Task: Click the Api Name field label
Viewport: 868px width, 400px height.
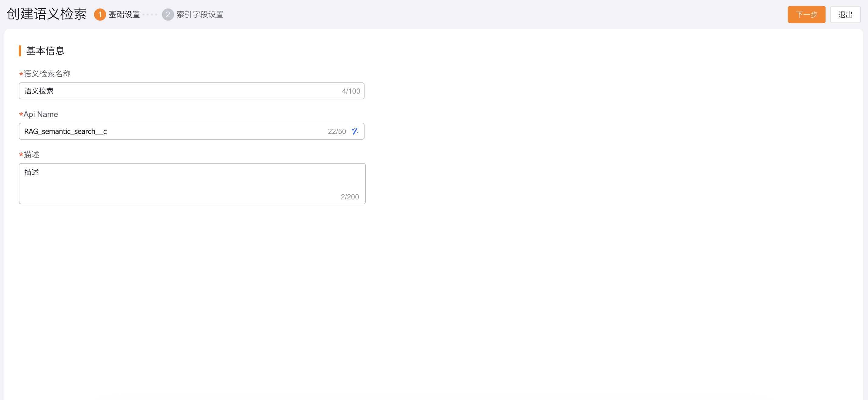Action: [40, 115]
